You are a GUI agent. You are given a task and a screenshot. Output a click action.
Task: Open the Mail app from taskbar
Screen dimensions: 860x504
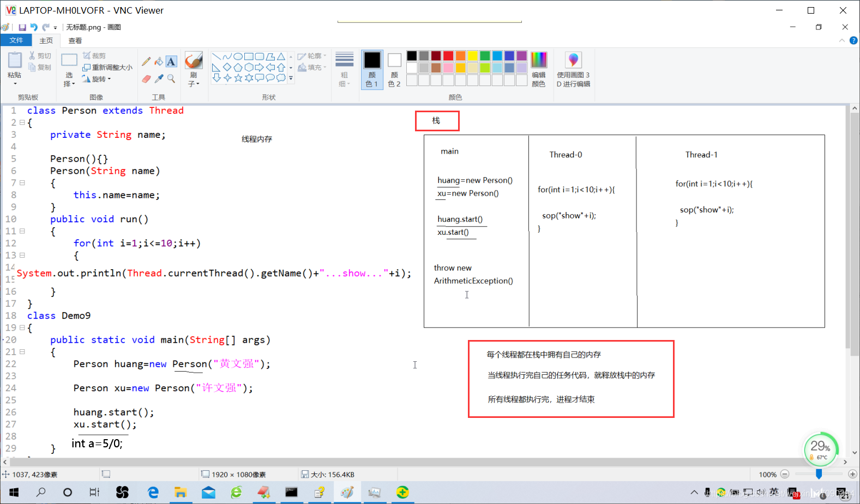[x=208, y=493]
